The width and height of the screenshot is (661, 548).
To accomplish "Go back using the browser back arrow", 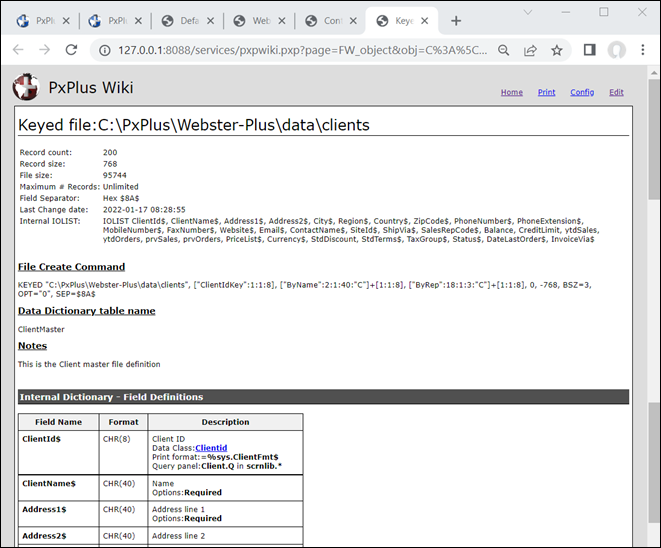I will (18, 50).
